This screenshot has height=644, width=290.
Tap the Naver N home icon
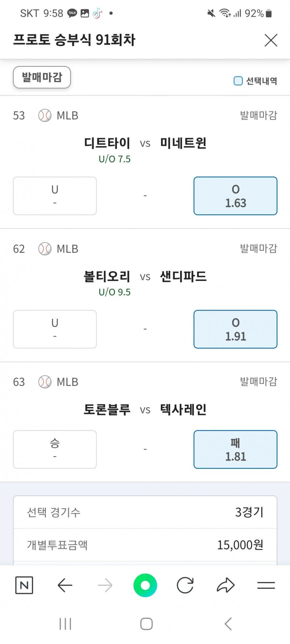coord(24,586)
